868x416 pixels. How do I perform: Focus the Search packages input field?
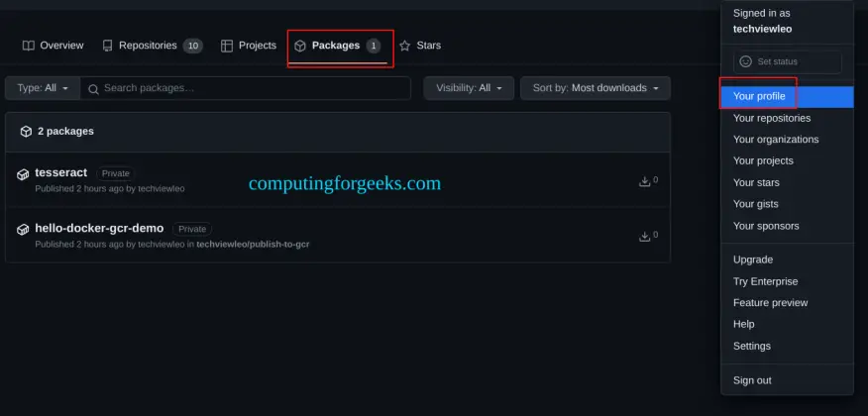coord(253,88)
